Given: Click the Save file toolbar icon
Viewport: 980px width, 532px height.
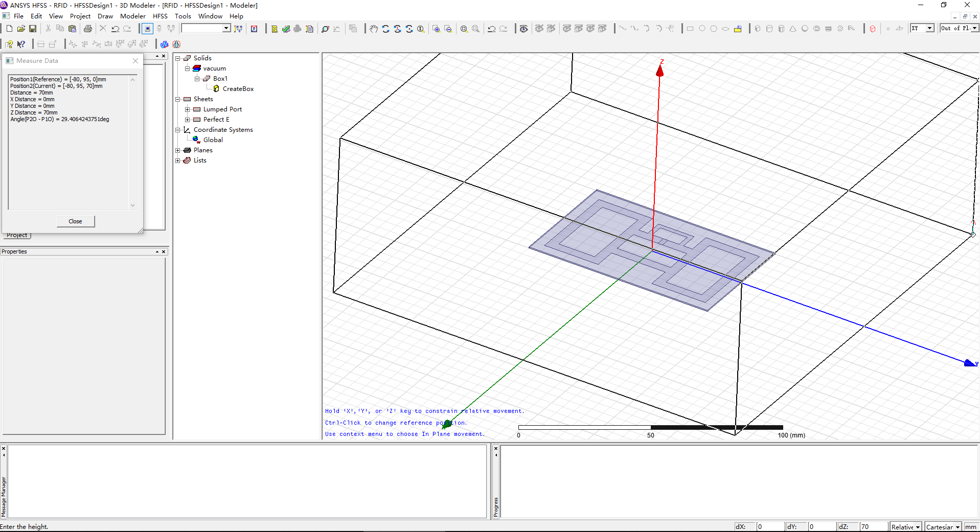Looking at the screenshot, I should (33, 29).
